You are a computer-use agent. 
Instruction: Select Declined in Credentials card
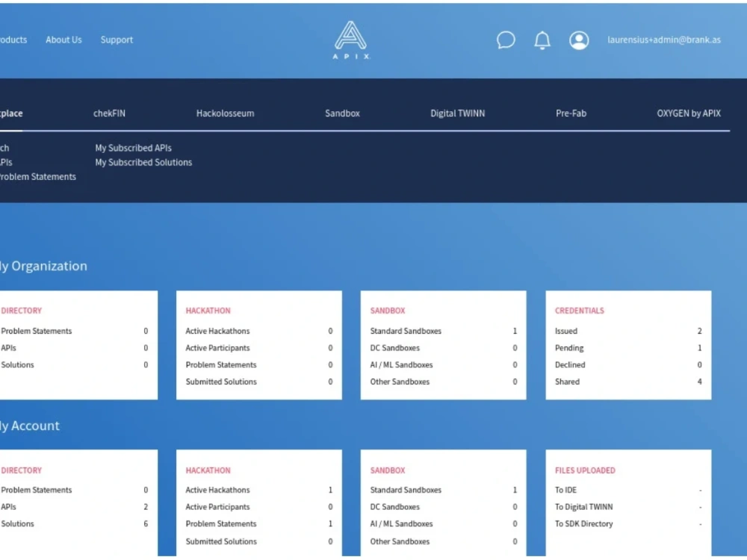click(x=628, y=365)
